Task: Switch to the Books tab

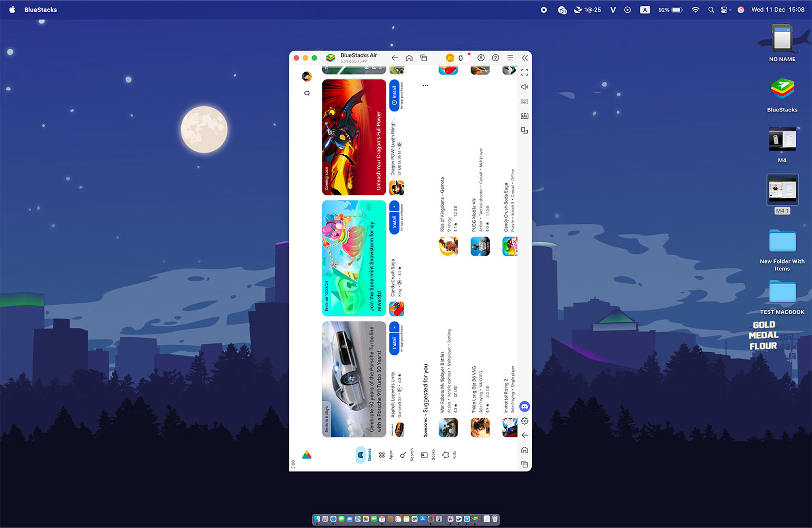Action: tap(428, 455)
